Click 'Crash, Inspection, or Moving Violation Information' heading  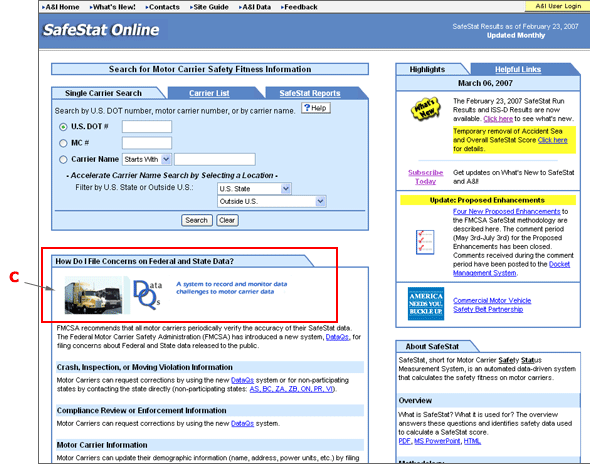[144, 367]
